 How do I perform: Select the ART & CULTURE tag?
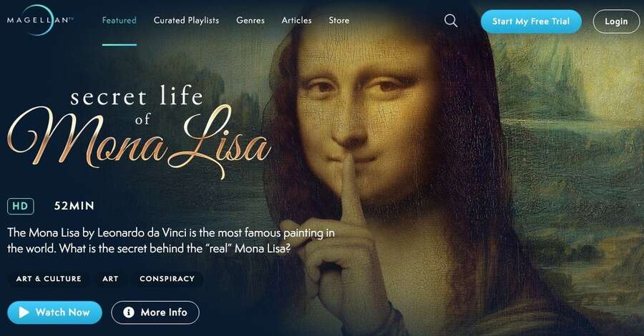coord(49,279)
